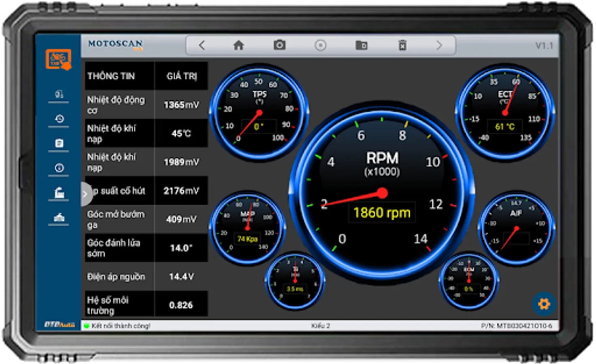Open the history clock icon in sidebar

point(59,119)
